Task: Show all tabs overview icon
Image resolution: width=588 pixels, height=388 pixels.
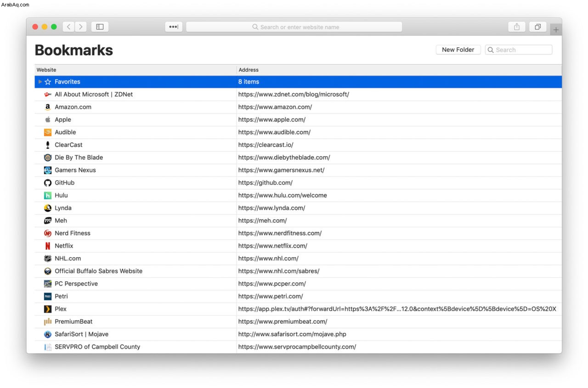Action: coord(537,27)
